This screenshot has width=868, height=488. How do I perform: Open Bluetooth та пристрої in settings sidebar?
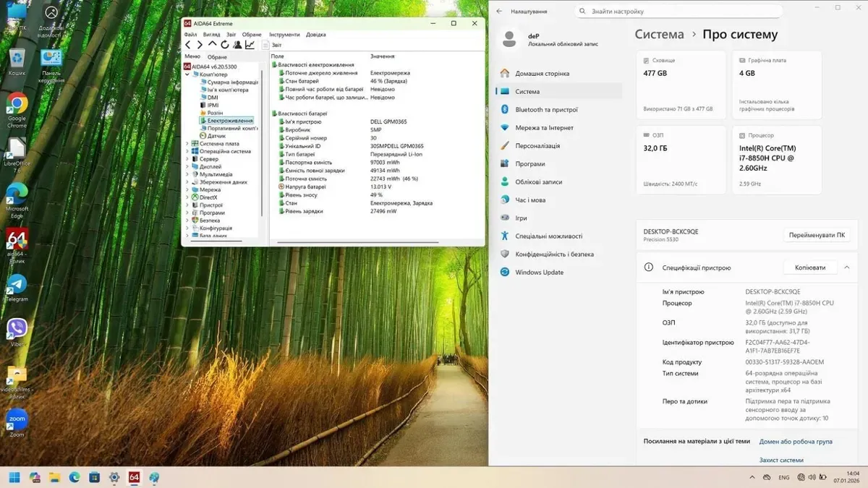coord(546,110)
